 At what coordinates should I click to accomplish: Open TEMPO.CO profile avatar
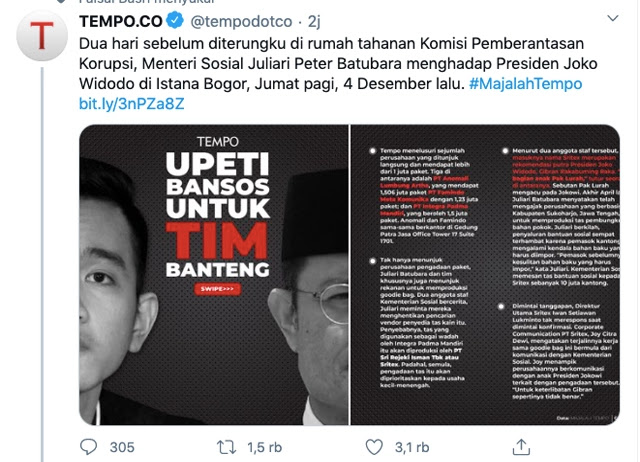tap(42, 36)
